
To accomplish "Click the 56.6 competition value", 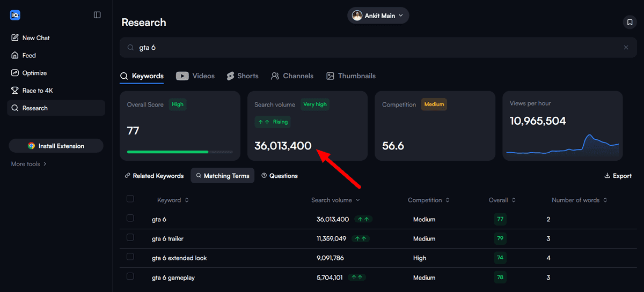I will coord(393,146).
